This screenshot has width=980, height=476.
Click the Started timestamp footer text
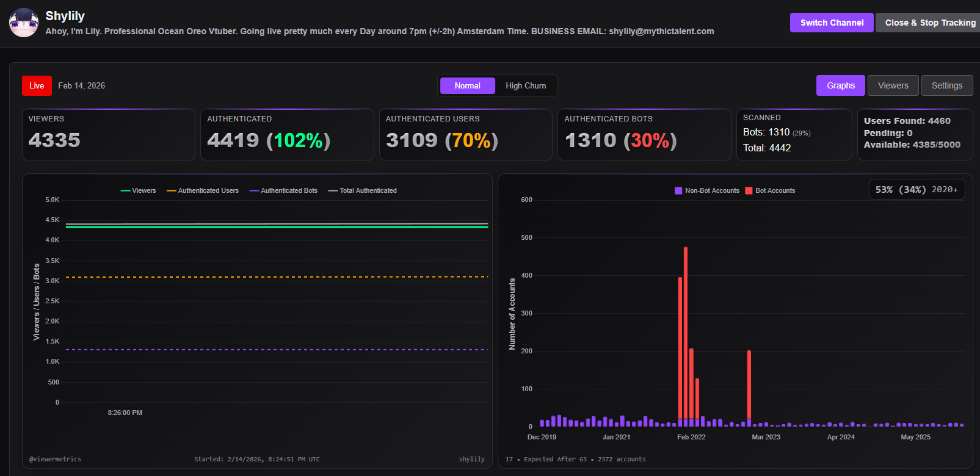click(x=257, y=459)
